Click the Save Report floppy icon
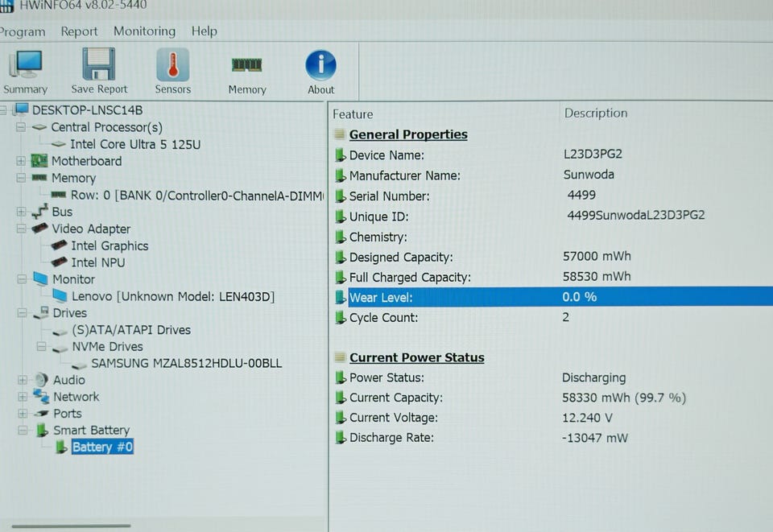Screen dimensions: 773x532 98,64
